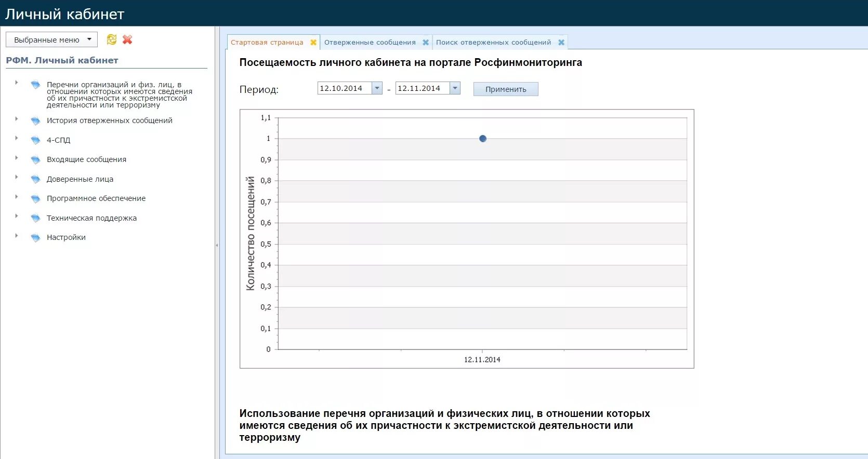Expand the Входящие сообщения node arrow
The height and width of the screenshot is (459, 868).
[x=17, y=158]
